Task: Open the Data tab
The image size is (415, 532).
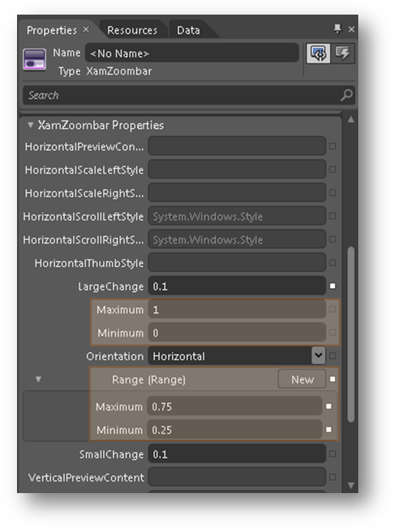Action: (188, 30)
